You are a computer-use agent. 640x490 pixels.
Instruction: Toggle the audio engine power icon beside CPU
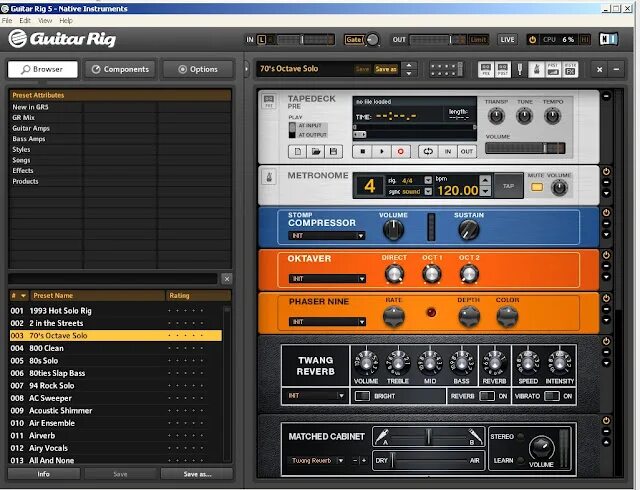[x=532, y=40]
